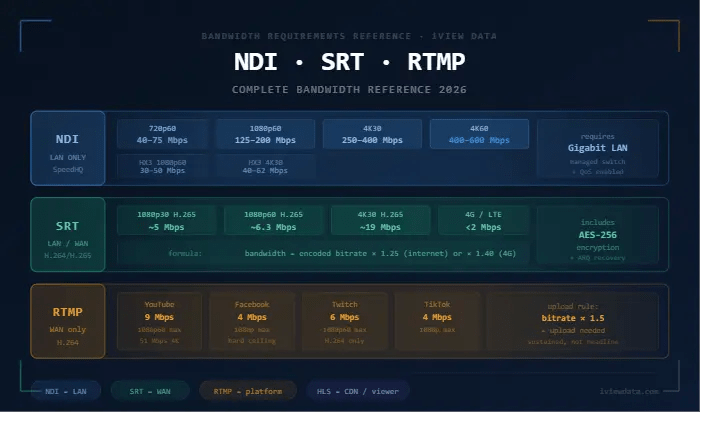
Task: Click the 1080p30 H.265 ~5 Mbps cell
Action: [x=167, y=221]
